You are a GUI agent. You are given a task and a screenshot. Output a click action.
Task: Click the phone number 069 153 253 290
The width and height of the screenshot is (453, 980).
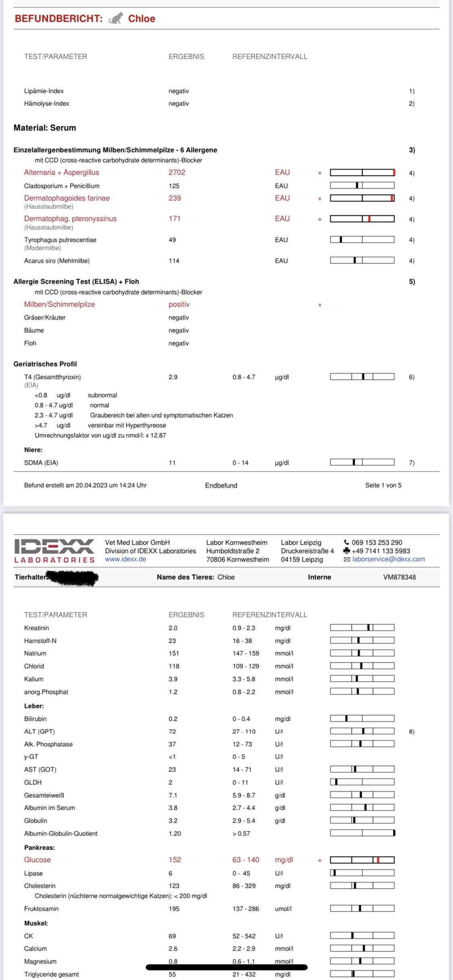(x=377, y=542)
